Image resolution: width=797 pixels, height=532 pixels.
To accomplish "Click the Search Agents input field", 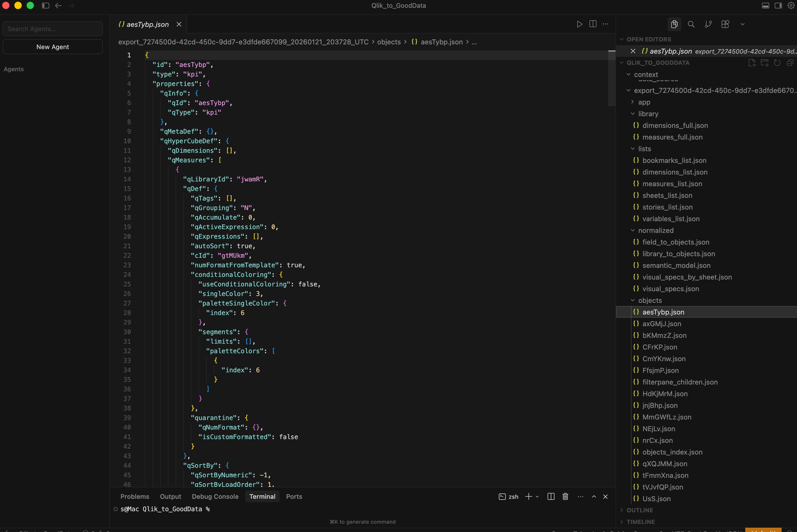I will pos(53,29).
